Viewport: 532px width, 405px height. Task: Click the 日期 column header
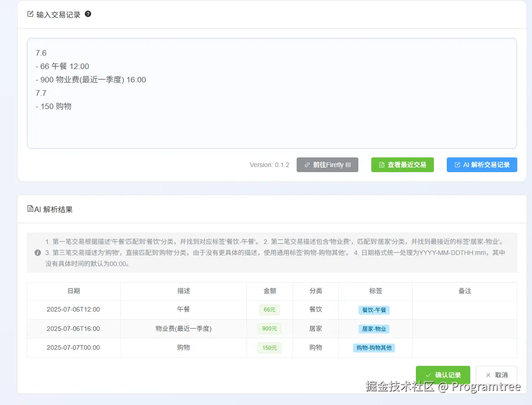(73, 291)
